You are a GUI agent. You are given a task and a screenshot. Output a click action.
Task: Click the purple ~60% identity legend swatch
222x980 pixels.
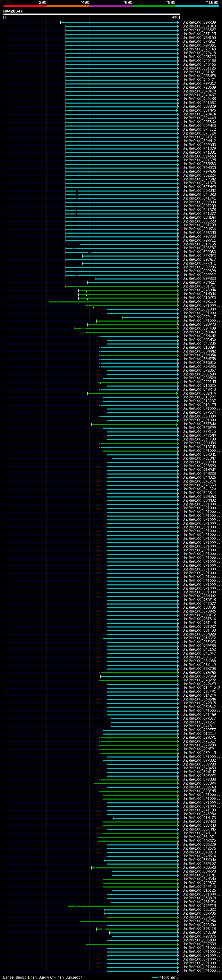[x=111, y=6]
